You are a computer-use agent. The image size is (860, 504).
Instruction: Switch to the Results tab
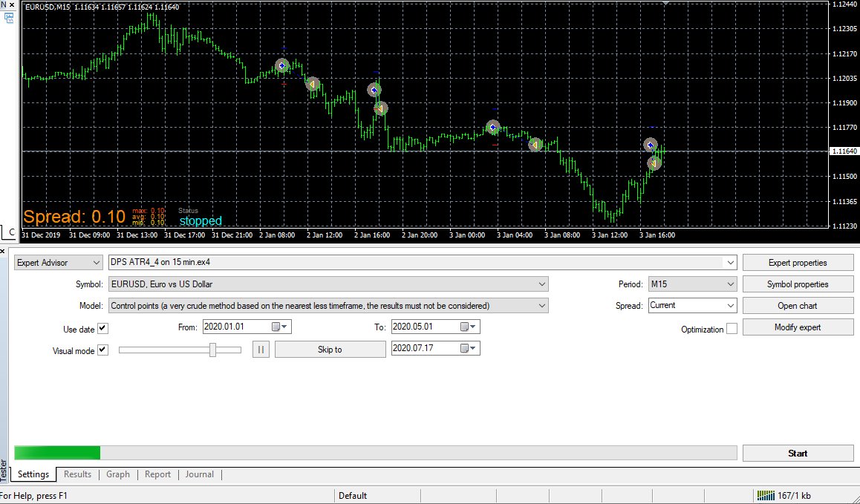[77, 474]
